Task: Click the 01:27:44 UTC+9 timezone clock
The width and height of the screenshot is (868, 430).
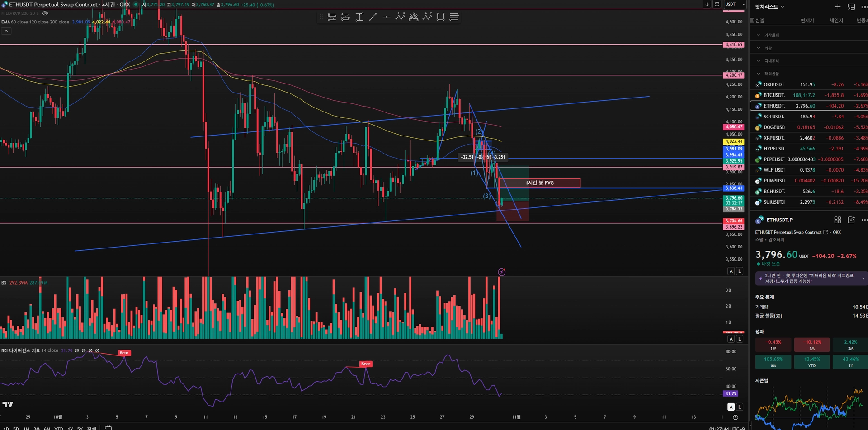Action: [x=727, y=428]
